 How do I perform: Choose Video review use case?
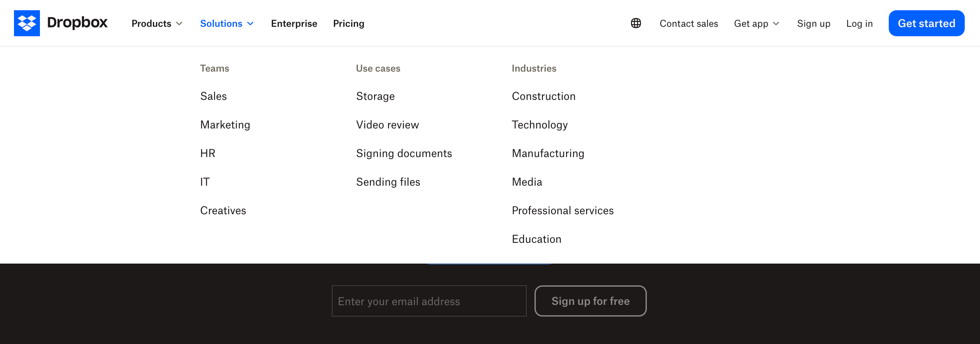click(x=387, y=125)
